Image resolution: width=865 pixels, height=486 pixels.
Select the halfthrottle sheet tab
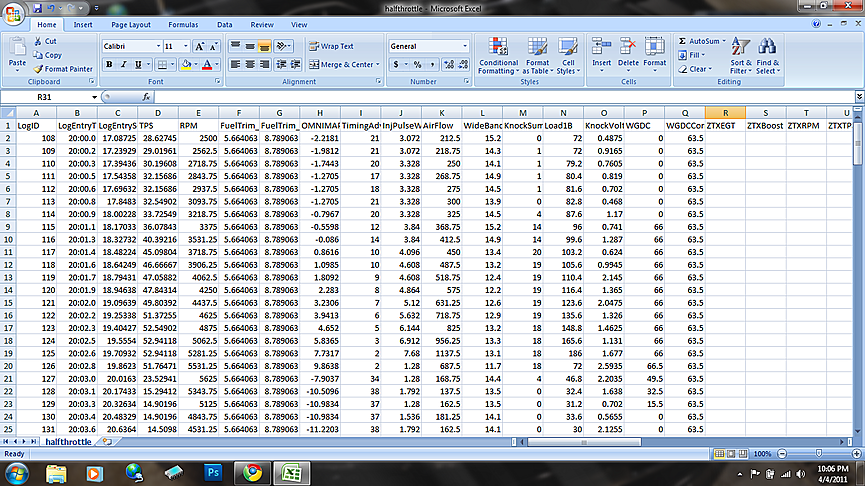(x=68, y=442)
